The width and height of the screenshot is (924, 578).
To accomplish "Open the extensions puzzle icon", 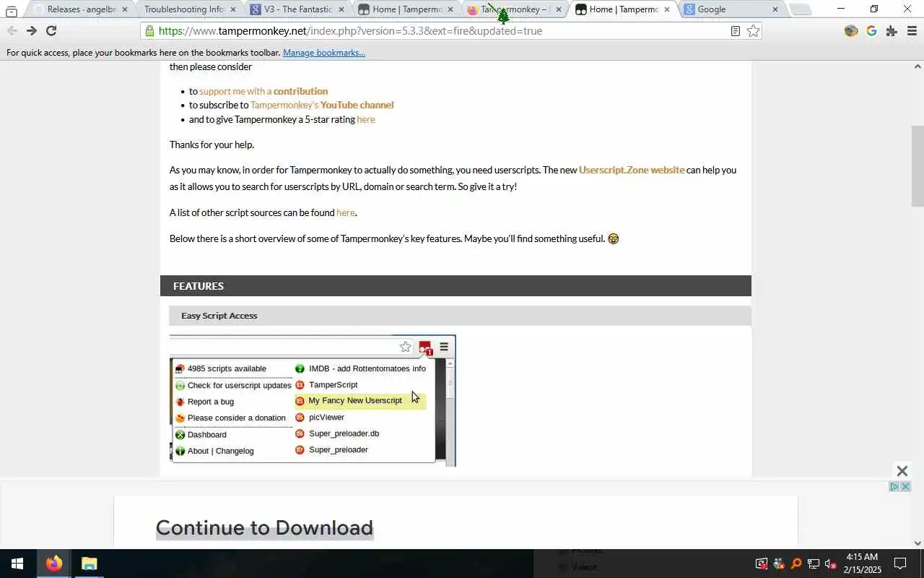I will coord(892,30).
